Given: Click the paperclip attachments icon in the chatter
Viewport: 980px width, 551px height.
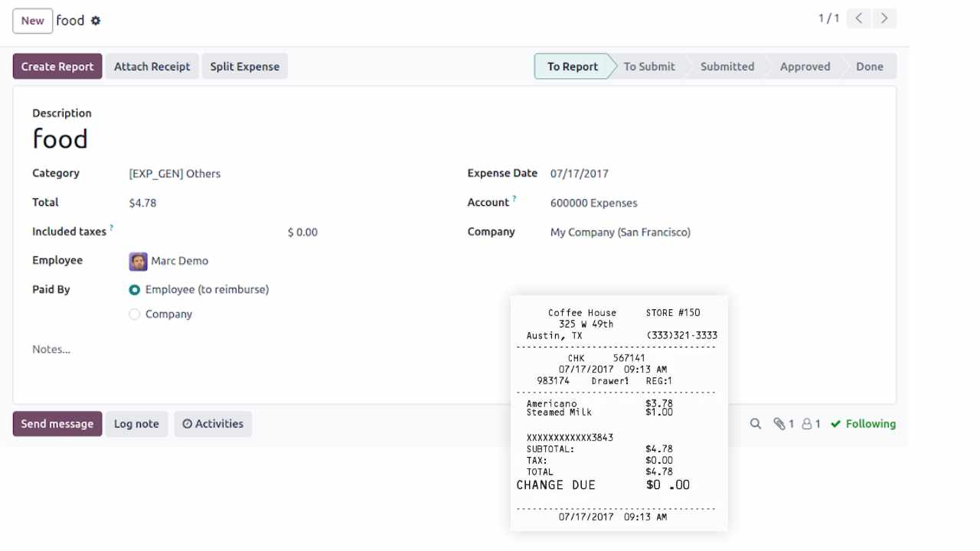Looking at the screenshot, I should pos(780,423).
